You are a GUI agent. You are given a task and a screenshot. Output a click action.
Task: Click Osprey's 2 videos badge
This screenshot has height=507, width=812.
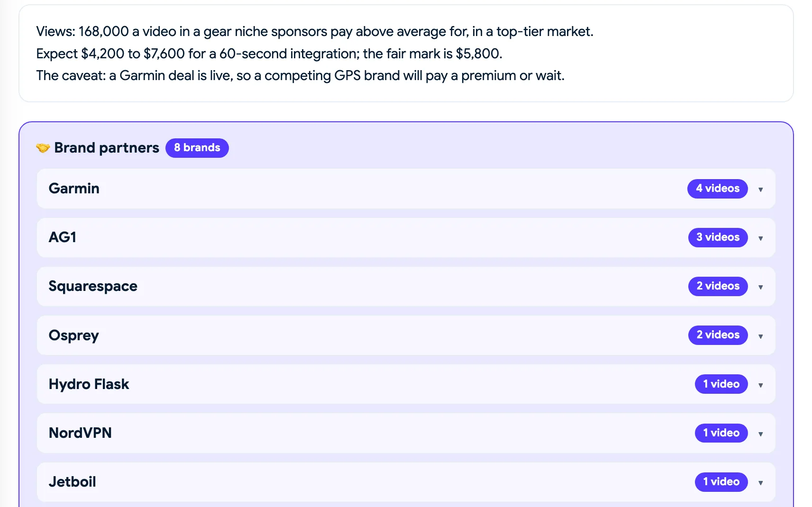pyautogui.click(x=718, y=335)
